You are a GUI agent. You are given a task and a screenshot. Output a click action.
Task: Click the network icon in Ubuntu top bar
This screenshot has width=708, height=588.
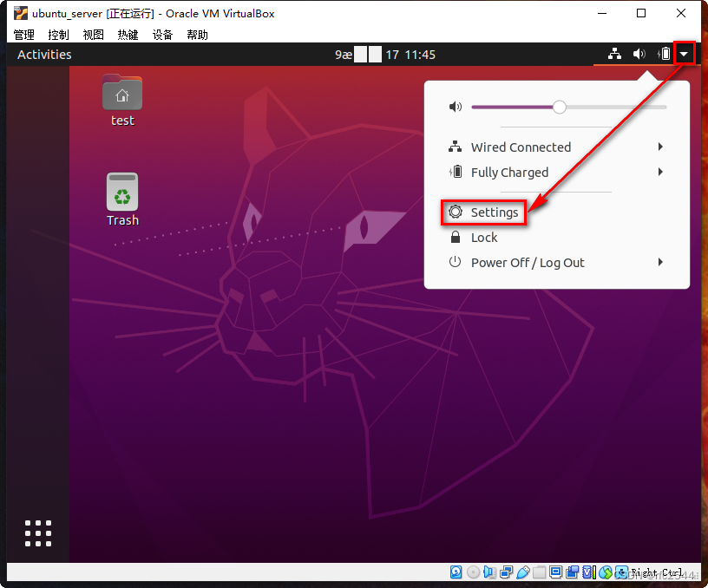click(x=614, y=54)
